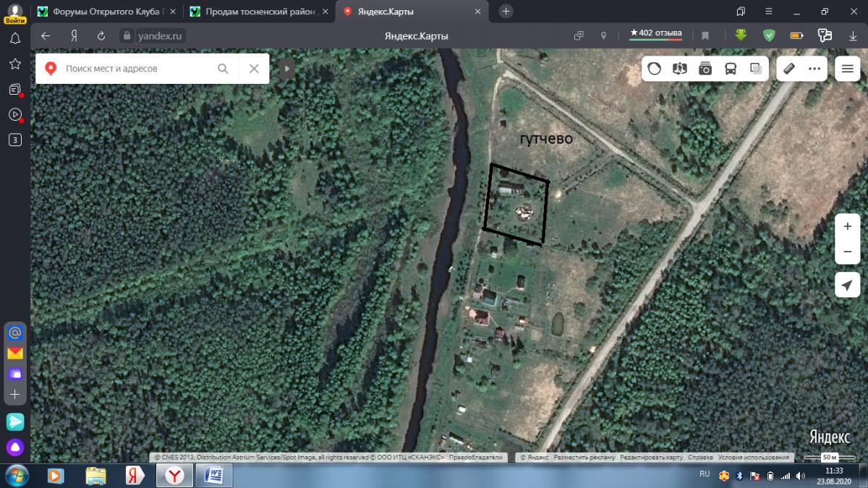Zoom out of the map with minus

847,252
